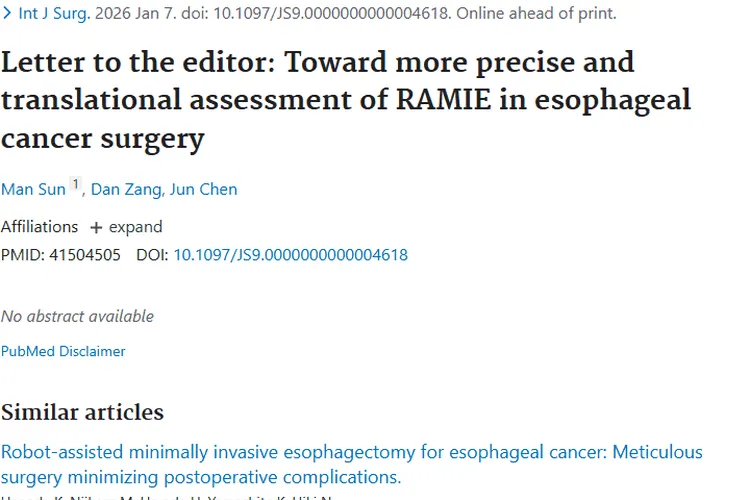Click the DOI label before the link
This screenshot has height=500, width=750.
tap(151, 255)
